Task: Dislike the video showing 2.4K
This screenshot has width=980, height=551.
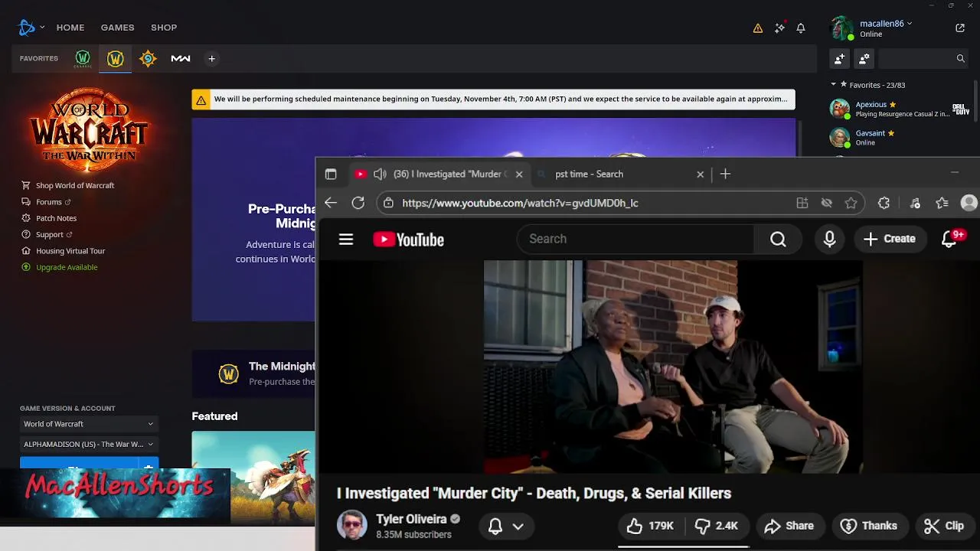Action: [x=716, y=526]
